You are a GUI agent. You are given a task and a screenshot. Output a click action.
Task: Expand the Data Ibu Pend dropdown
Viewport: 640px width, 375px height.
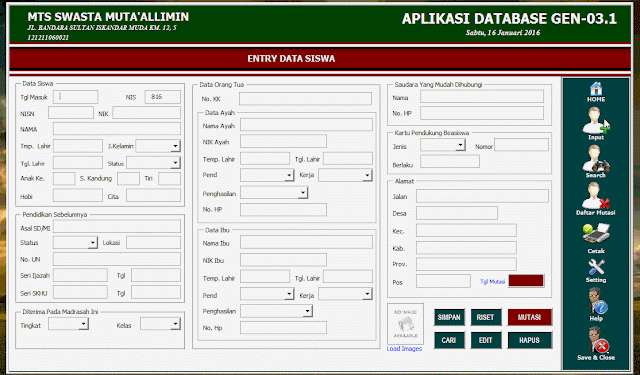point(289,294)
